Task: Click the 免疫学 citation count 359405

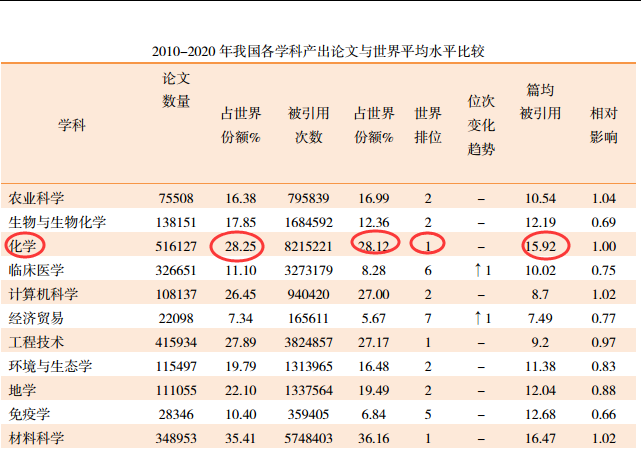Action: click(x=308, y=413)
